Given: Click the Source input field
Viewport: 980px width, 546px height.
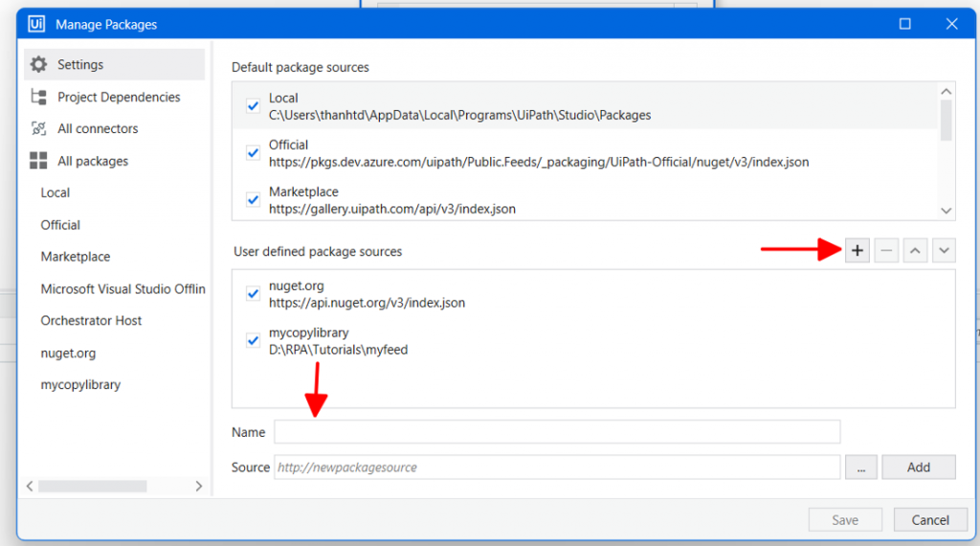Looking at the screenshot, I should point(557,467).
